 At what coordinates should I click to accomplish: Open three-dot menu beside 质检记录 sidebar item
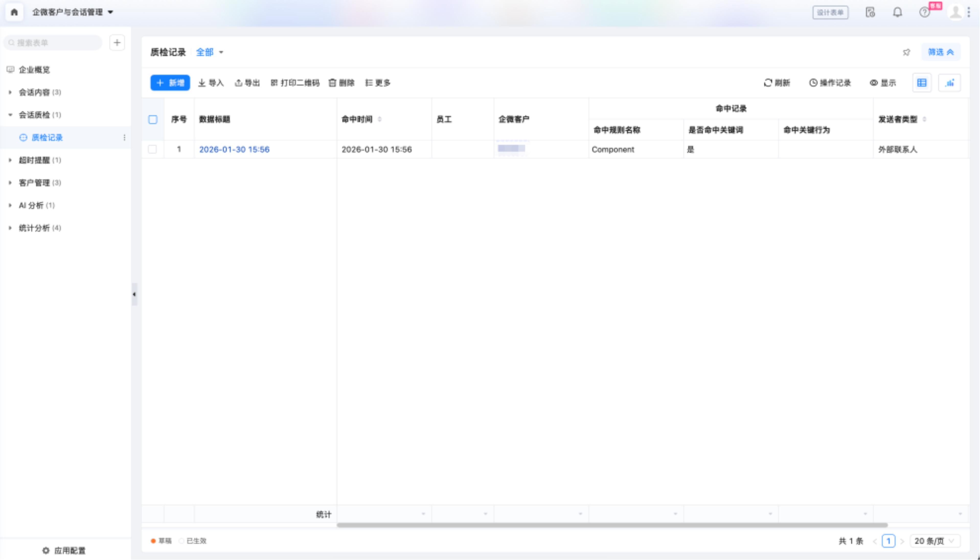coord(124,138)
